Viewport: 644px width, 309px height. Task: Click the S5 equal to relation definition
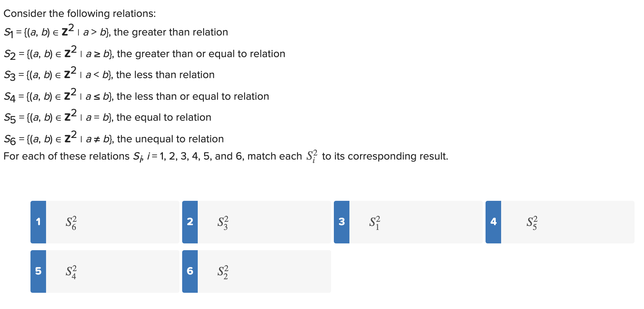(107, 116)
